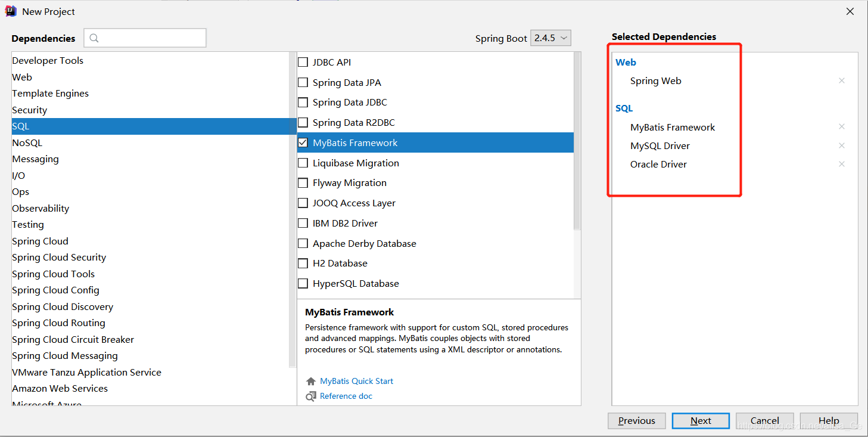The image size is (868, 437).
Task: Select the NoSQL category
Action: [x=27, y=142]
